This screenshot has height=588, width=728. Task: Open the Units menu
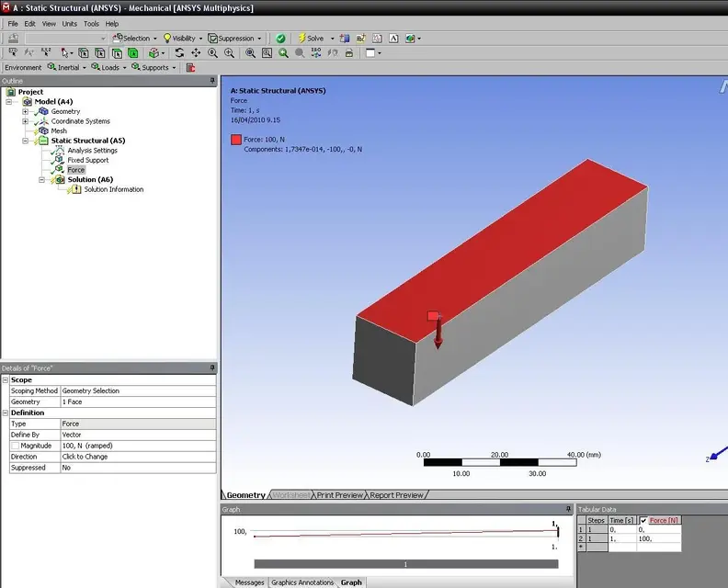coord(70,24)
